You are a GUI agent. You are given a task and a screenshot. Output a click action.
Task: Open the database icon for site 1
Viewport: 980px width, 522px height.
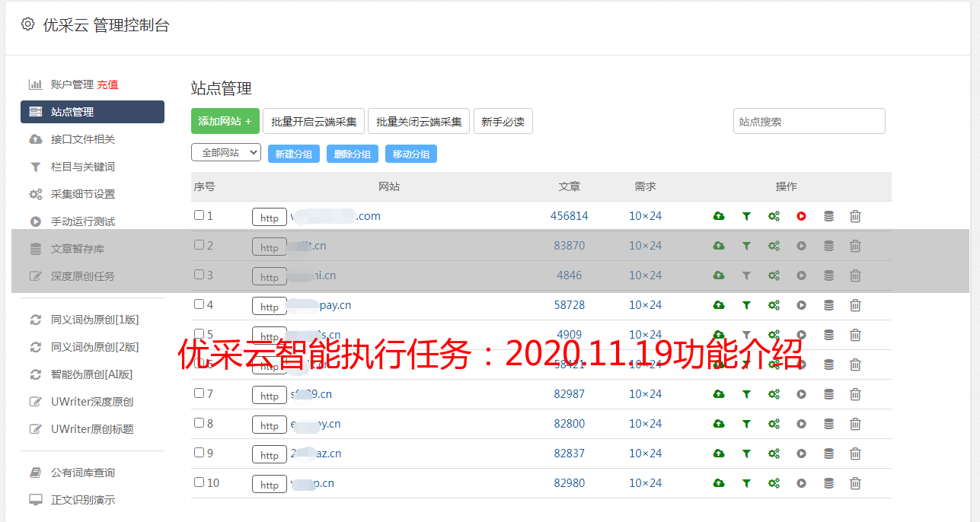click(828, 216)
